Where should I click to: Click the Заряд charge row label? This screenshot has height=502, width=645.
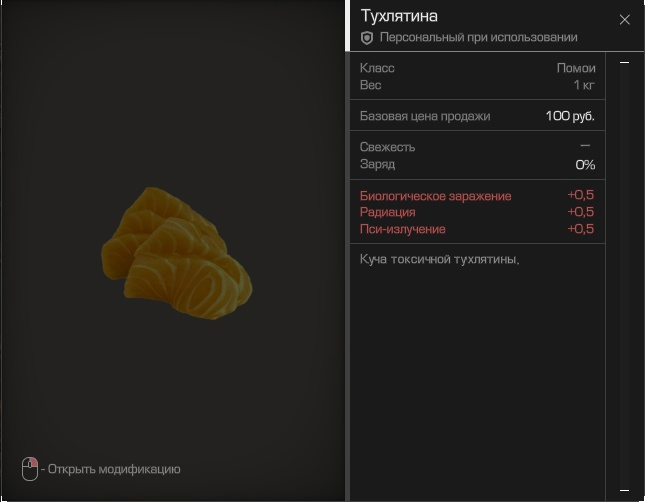pos(377,164)
